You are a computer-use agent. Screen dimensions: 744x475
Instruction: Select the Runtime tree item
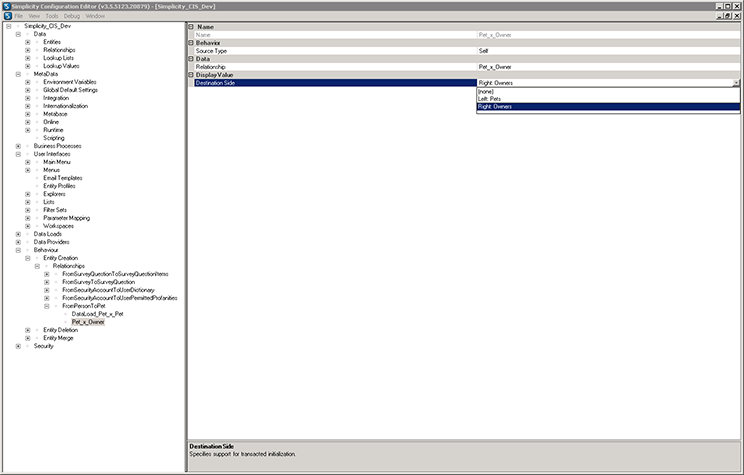[x=53, y=130]
